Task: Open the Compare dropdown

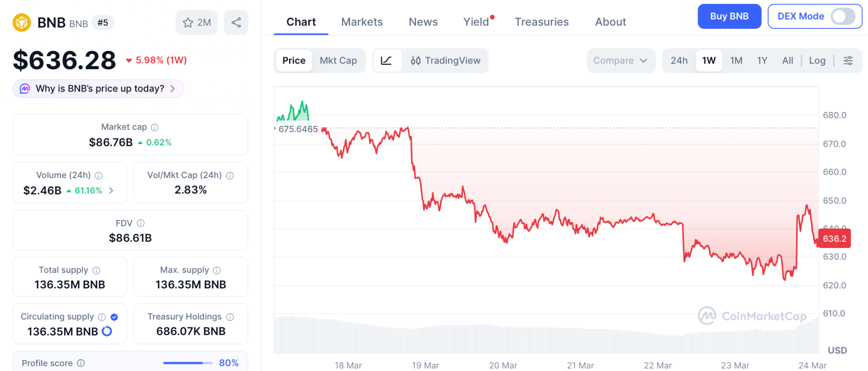Action: tap(620, 61)
